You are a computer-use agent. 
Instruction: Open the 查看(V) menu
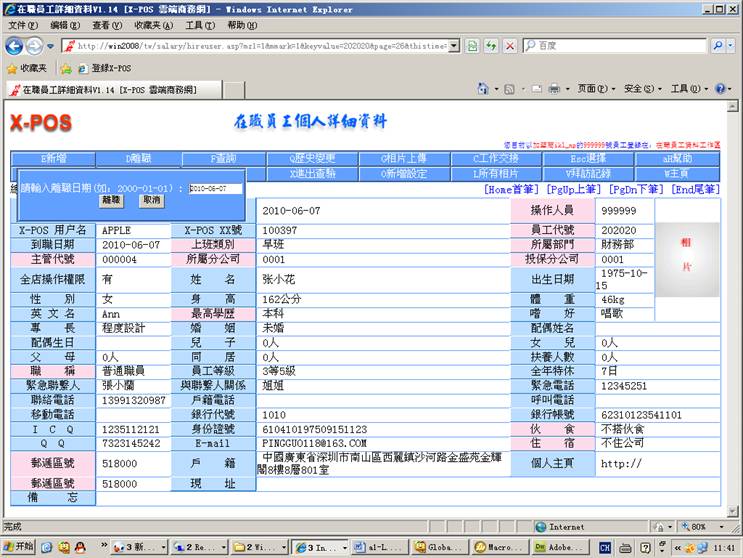pyautogui.click(x=107, y=25)
